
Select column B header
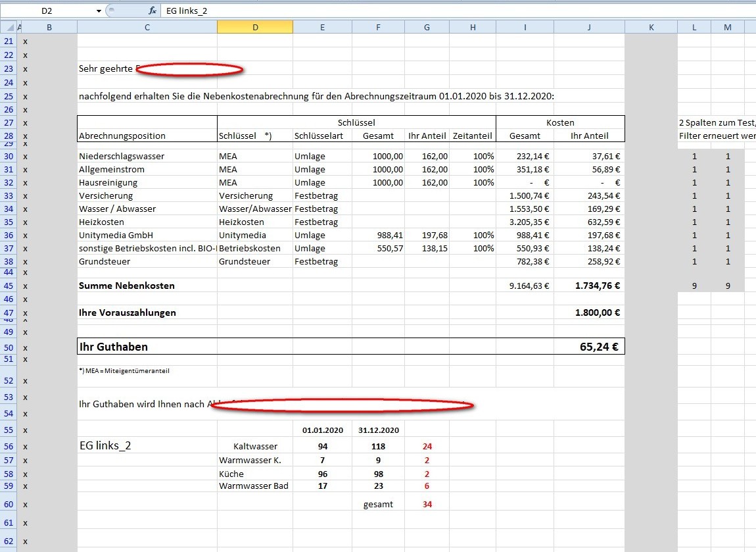49,28
